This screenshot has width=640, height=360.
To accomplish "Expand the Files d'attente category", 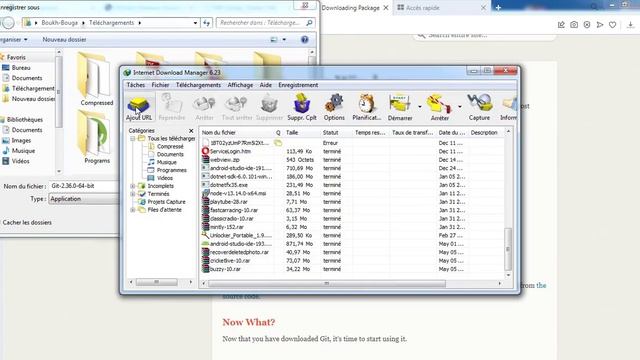I will (x=133, y=210).
